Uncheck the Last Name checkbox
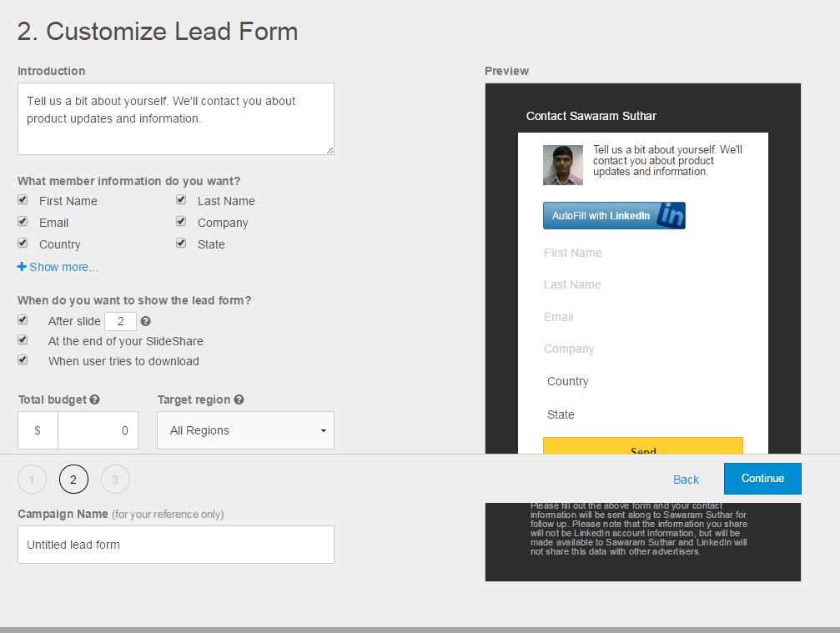 pyautogui.click(x=181, y=200)
